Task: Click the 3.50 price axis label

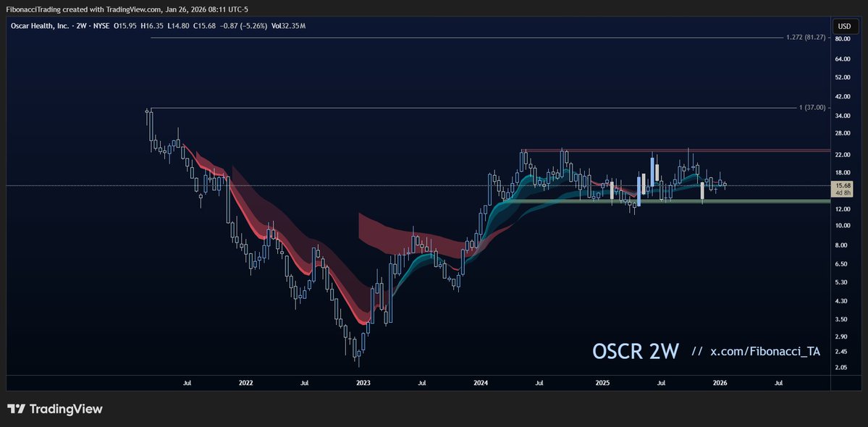Action: 843,319
